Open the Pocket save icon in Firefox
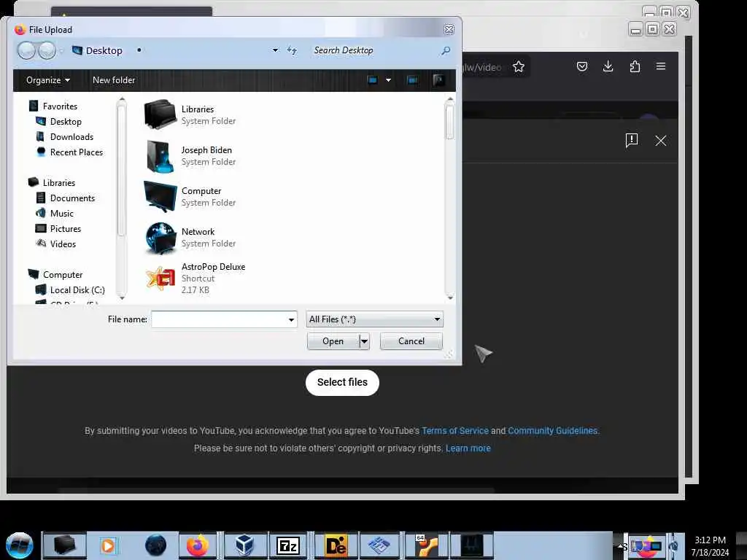 (581, 66)
